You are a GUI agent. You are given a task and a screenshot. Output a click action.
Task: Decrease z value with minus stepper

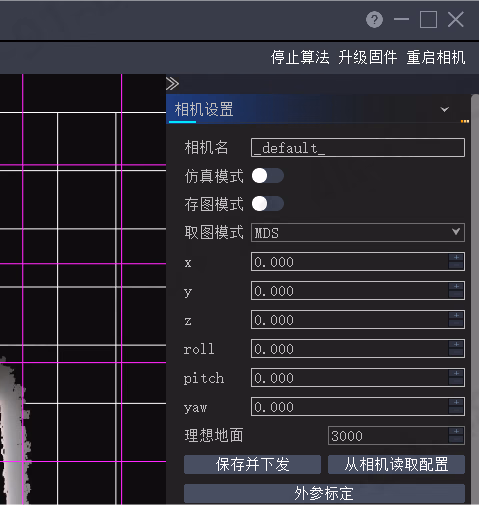click(456, 323)
